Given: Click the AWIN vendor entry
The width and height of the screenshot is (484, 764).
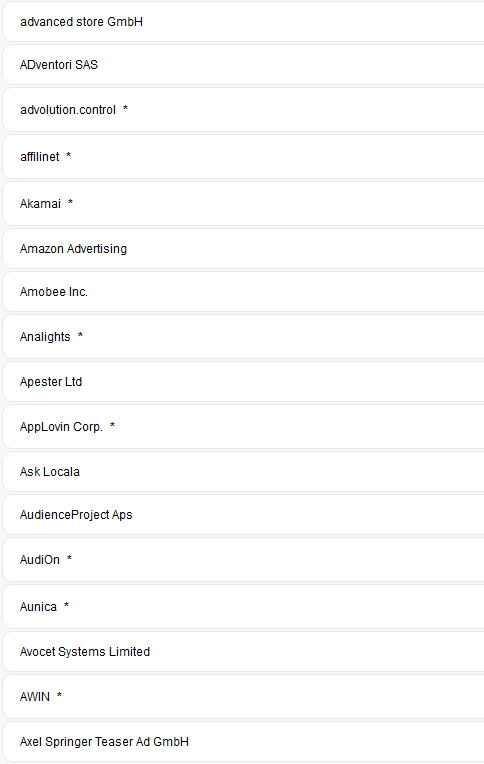Looking at the screenshot, I should click(x=244, y=696).
